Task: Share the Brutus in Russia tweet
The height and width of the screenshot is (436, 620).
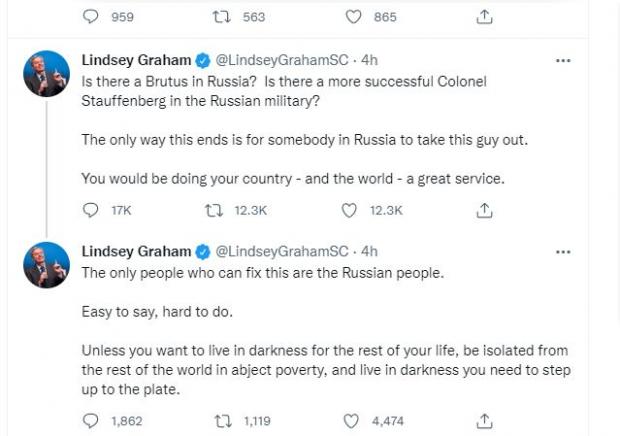Action: click(x=484, y=210)
